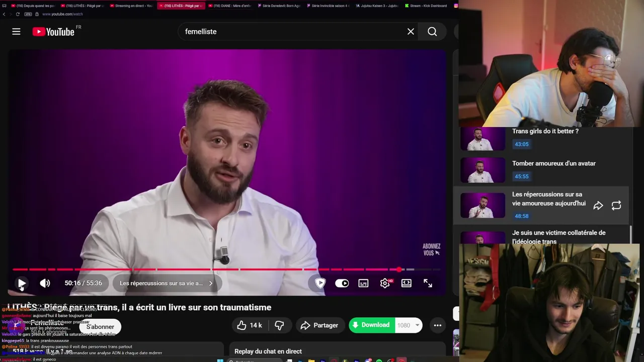
Task: Click the video title text
Action: point(139,307)
